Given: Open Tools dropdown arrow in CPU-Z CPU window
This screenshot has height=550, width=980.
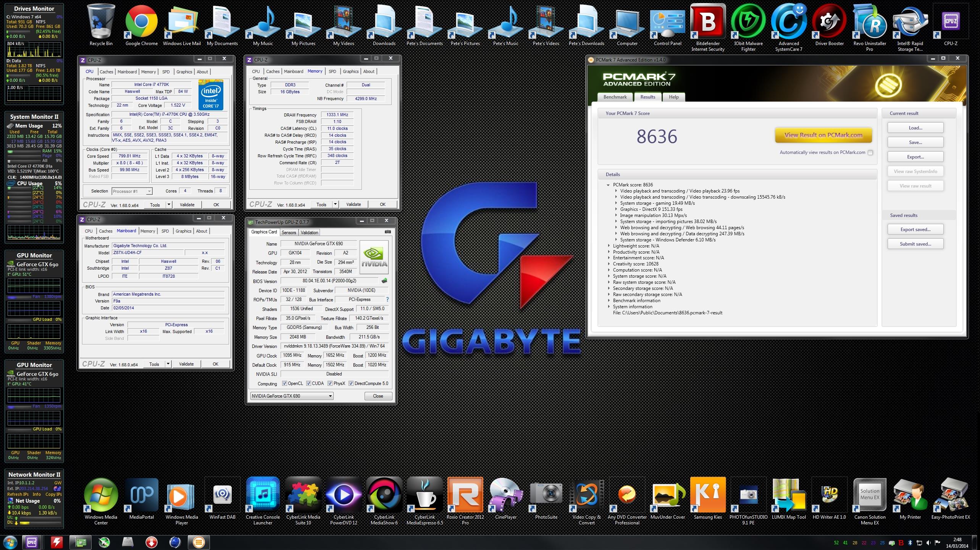Looking at the screenshot, I should [169, 205].
